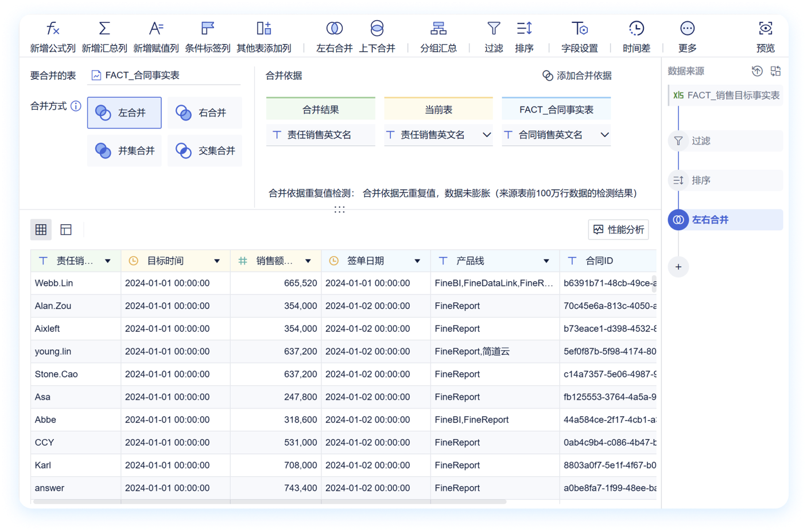Select the 时间差 clock tool
This screenshot has width=807, height=532.
637,37
